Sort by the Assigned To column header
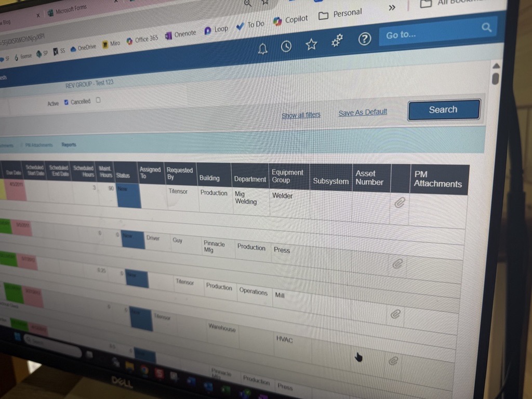The width and height of the screenshot is (532, 399). coord(150,173)
